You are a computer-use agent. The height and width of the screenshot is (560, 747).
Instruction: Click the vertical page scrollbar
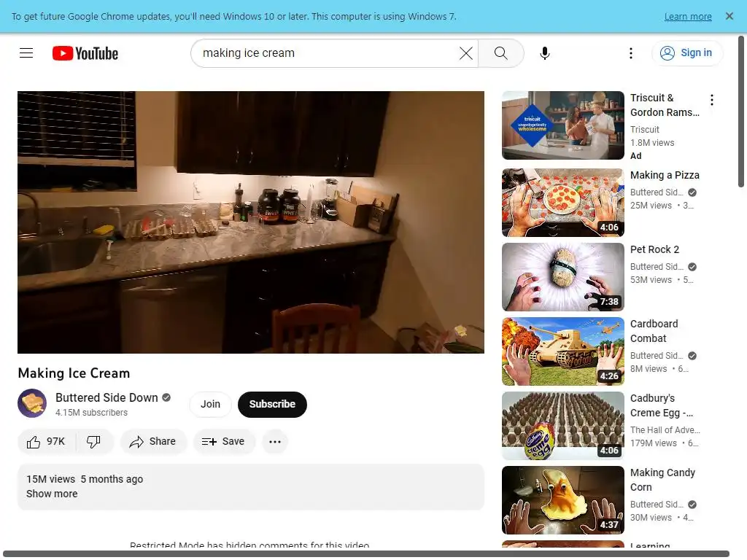click(x=741, y=112)
